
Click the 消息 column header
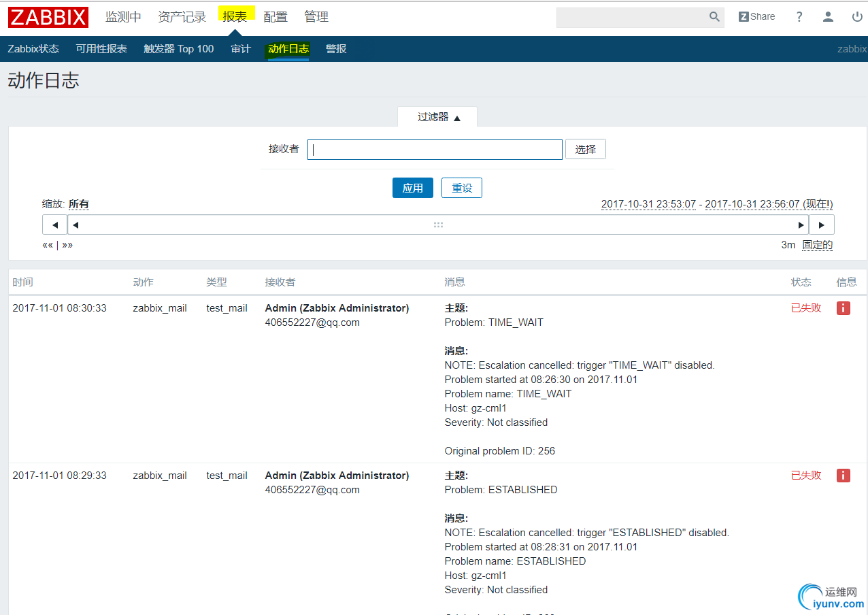point(455,282)
